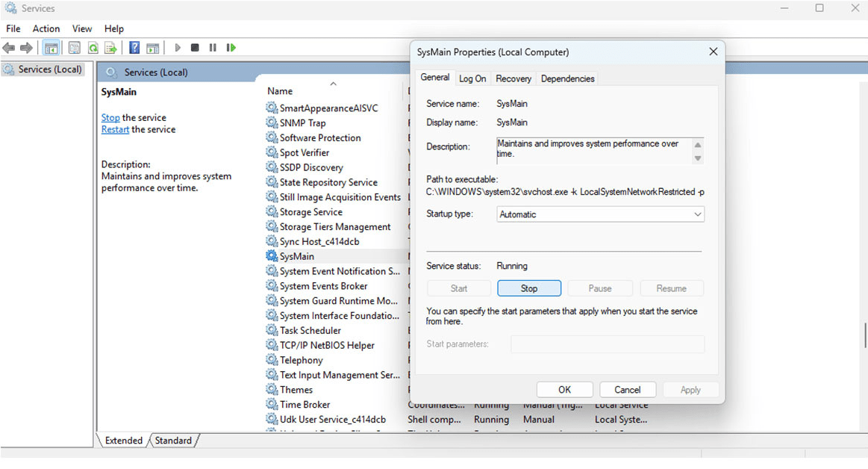Click the gear icon beside SNMP Trap

pyautogui.click(x=272, y=122)
